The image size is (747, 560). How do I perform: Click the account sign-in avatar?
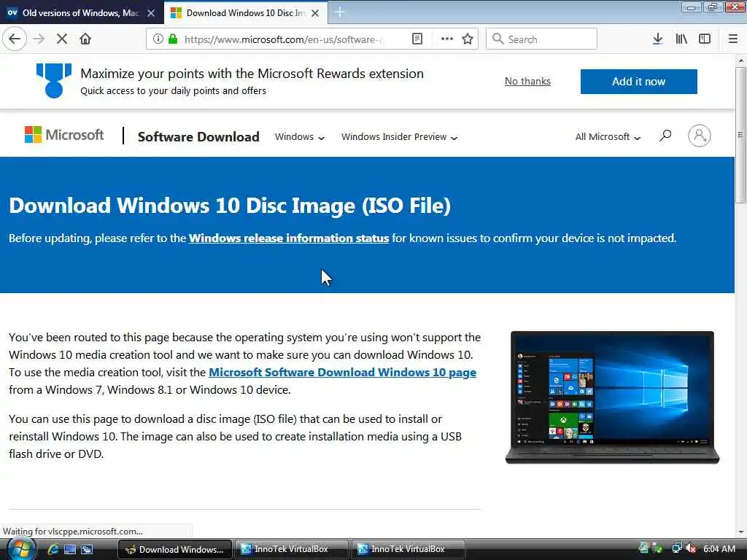click(x=700, y=136)
